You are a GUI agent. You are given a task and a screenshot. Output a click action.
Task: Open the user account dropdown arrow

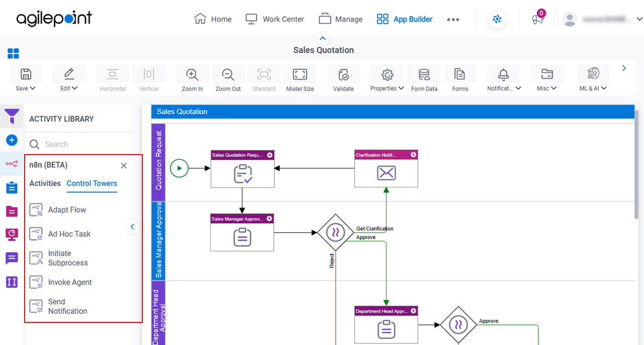639,19
